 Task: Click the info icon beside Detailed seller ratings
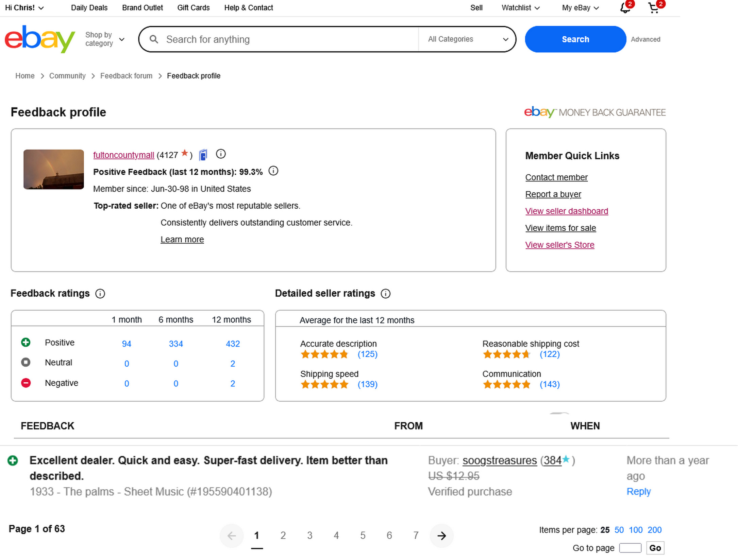pos(385,294)
